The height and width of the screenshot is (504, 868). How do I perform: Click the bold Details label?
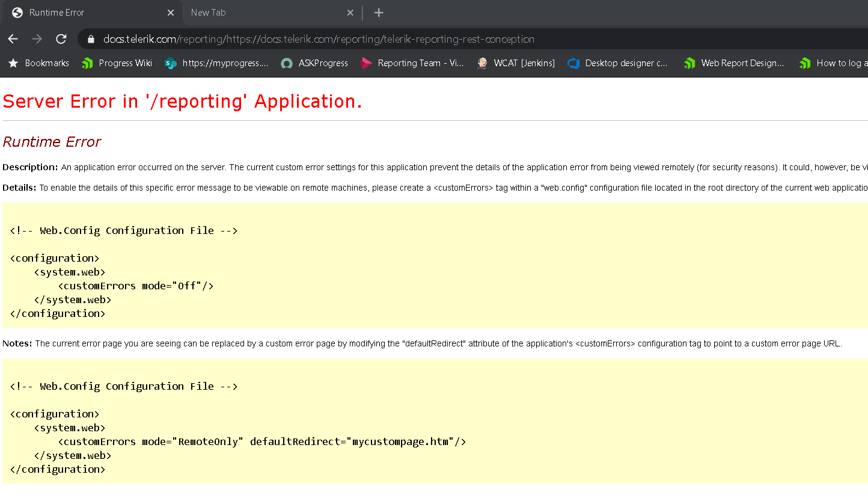pyautogui.click(x=20, y=188)
